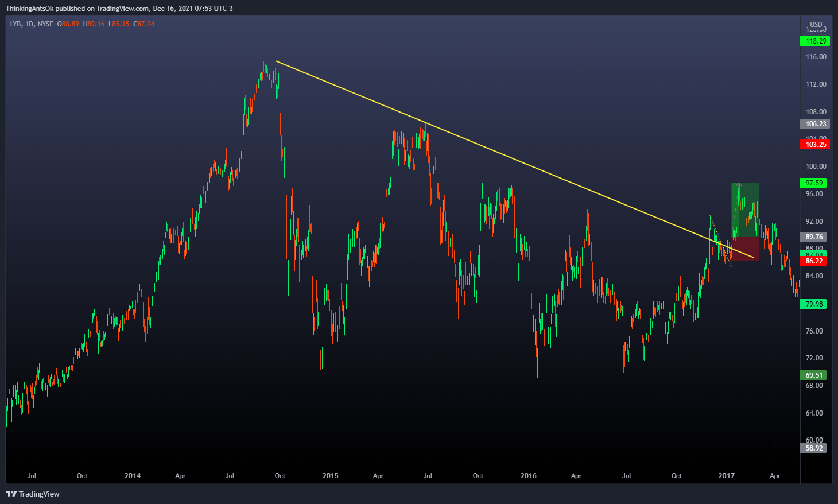
Task: Click the 2016 label on time axis
Action: pyautogui.click(x=529, y=476)
